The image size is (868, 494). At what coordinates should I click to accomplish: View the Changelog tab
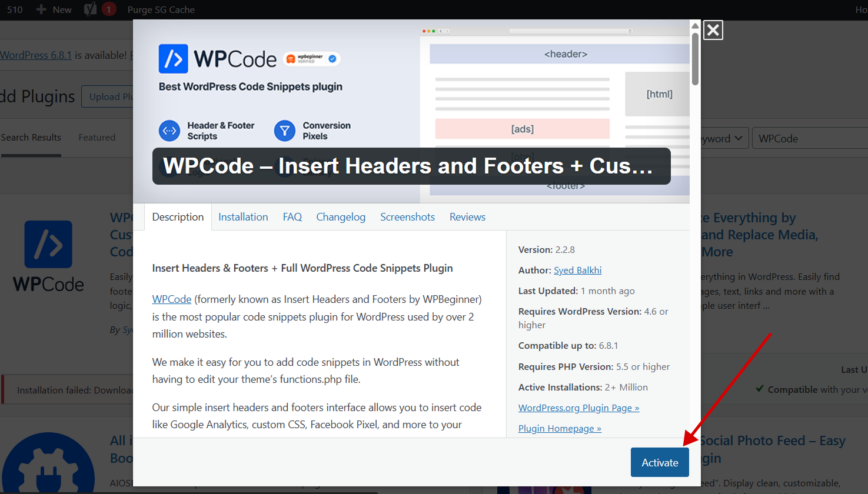[x=341, y=216]
